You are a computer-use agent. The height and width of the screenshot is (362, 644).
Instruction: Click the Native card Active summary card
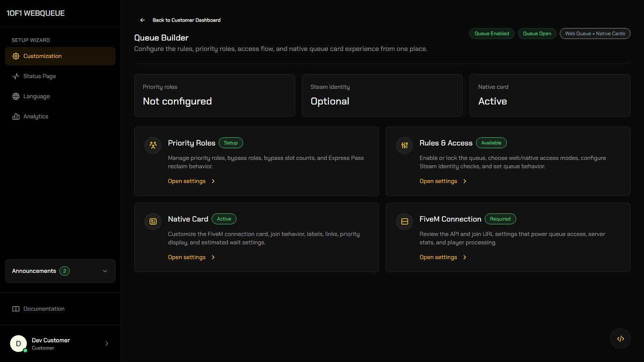point(550,95)
